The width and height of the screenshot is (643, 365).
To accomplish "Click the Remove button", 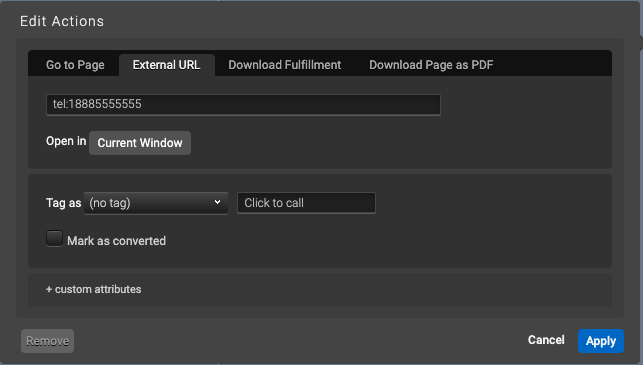I will (48, 341).
